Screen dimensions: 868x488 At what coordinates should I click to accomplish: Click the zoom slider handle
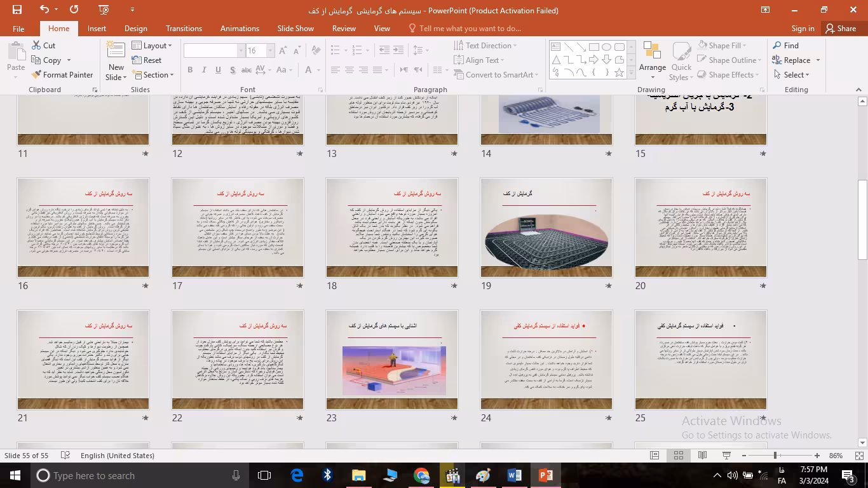[x=775, y=456]
